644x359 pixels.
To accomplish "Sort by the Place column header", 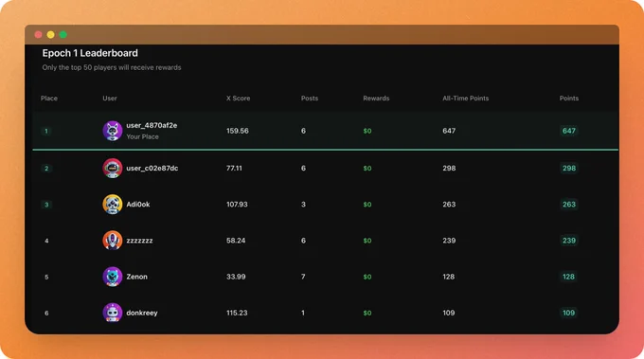I will coord(49,99).
